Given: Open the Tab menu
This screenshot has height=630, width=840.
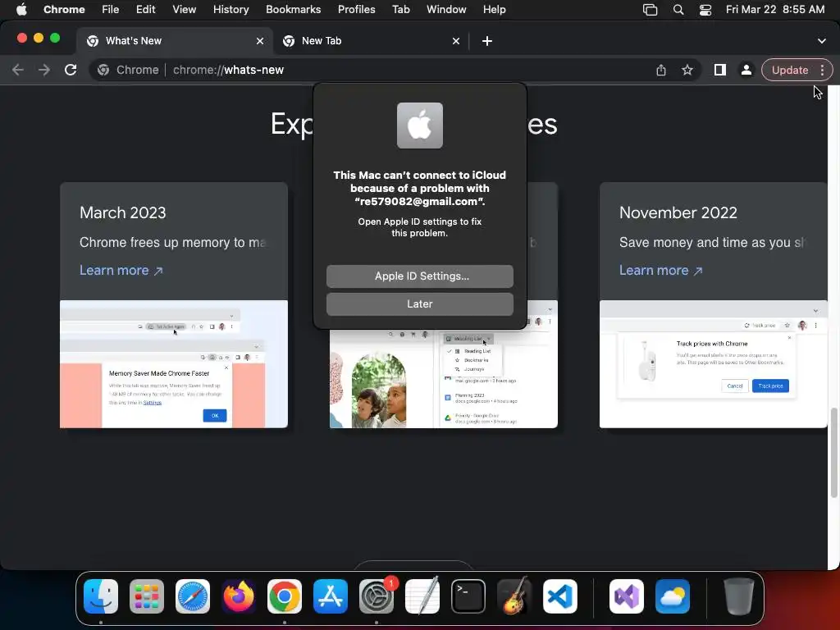Looking at the screenshot, I should 400,10.
